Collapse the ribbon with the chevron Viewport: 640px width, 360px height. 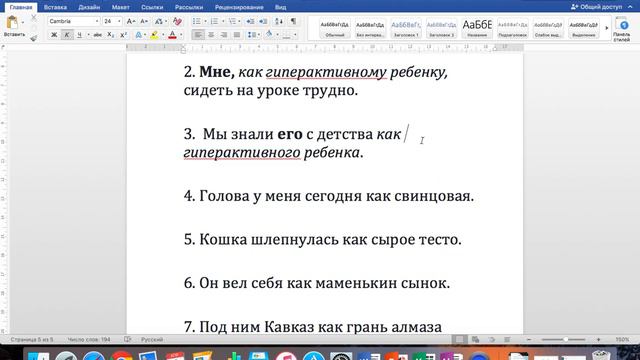pos(630,7)
